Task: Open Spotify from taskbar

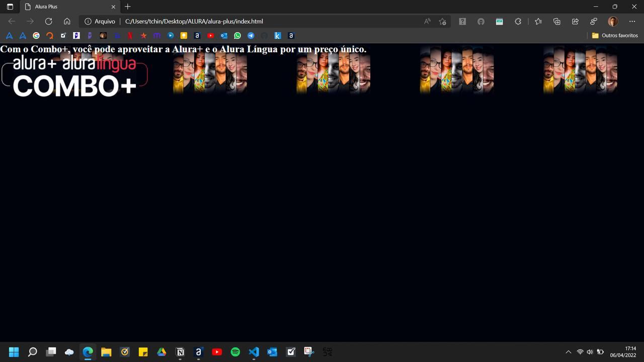Action: (235, 351)
